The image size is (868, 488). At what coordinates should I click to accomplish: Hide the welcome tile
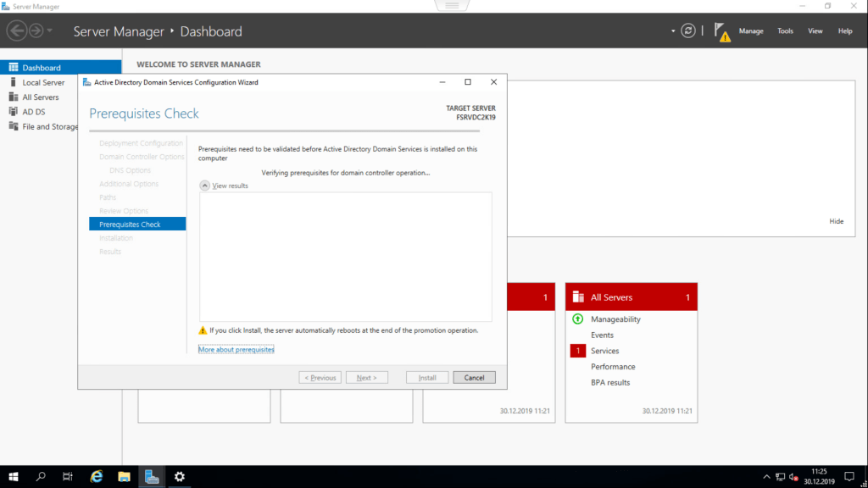click(836, 221)
